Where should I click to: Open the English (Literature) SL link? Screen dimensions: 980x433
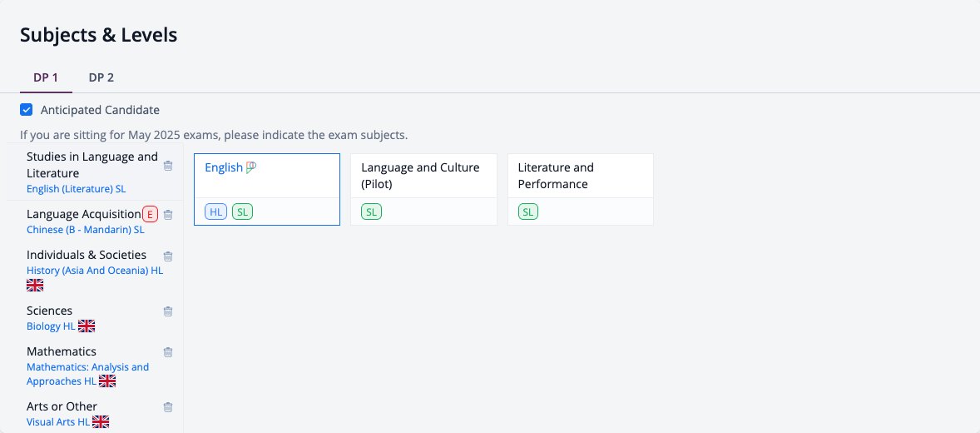tap(77, 188)
